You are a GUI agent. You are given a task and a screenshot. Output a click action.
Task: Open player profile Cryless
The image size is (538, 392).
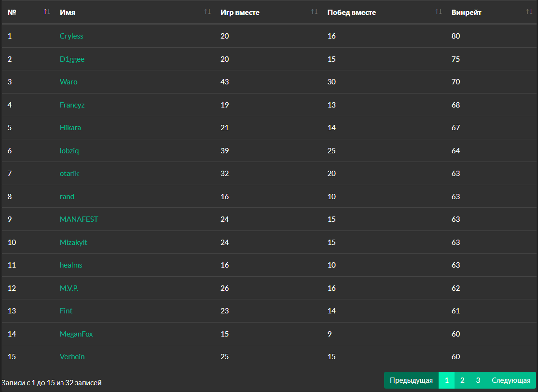[71, 36]
